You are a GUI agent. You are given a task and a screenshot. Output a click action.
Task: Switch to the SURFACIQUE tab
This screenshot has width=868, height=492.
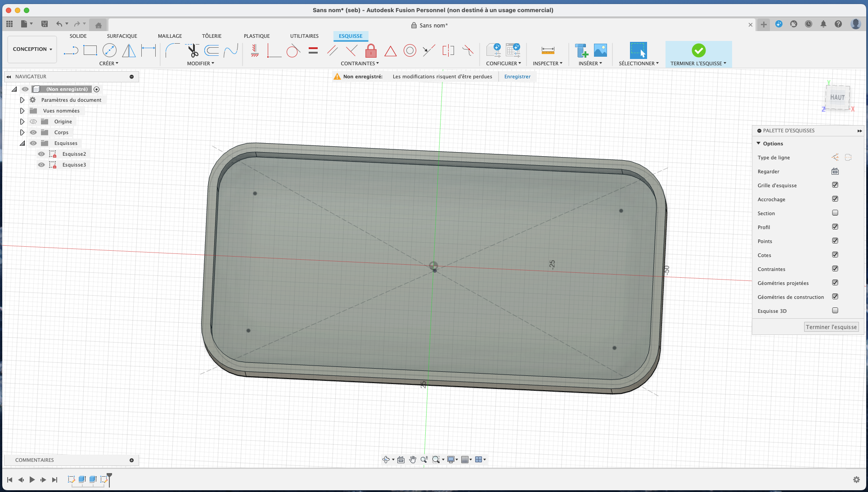[122, 36]
